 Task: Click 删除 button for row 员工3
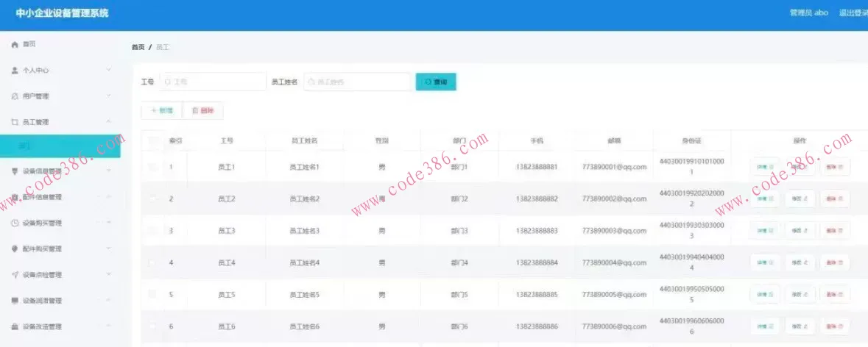click(835, 230)
